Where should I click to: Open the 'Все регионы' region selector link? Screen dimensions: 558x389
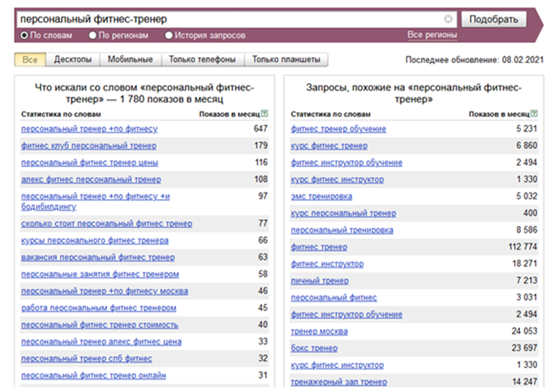(x=432, y=35)
